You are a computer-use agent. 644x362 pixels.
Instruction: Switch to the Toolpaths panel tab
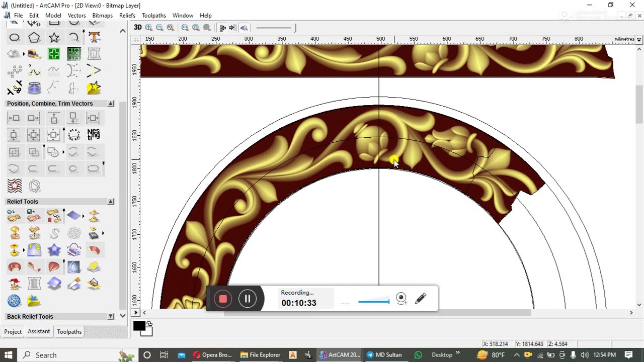coord(69,332)
